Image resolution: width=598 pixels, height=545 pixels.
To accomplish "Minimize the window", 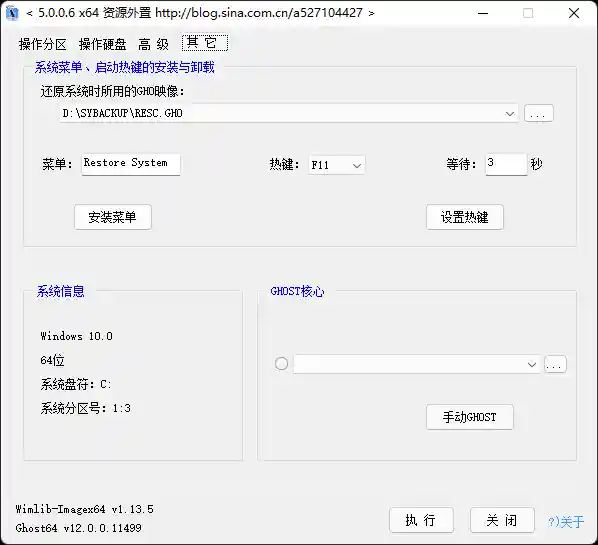I will [x=483, y=13].
